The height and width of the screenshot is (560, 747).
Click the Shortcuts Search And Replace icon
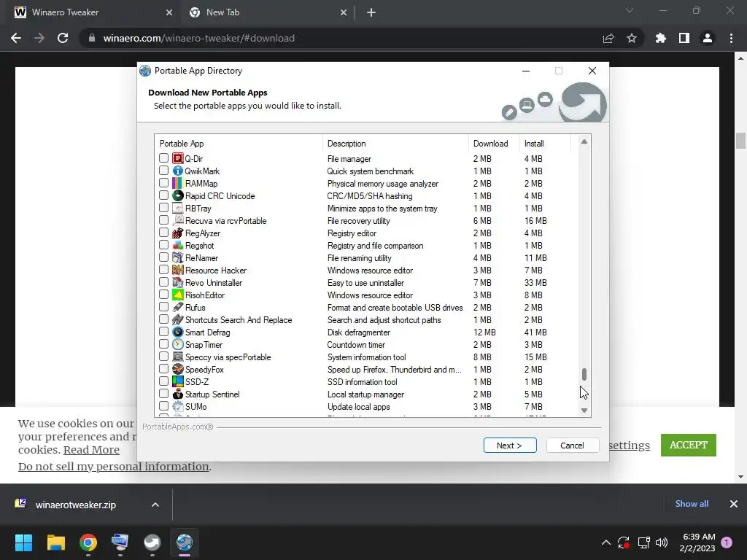click(178, 319)
